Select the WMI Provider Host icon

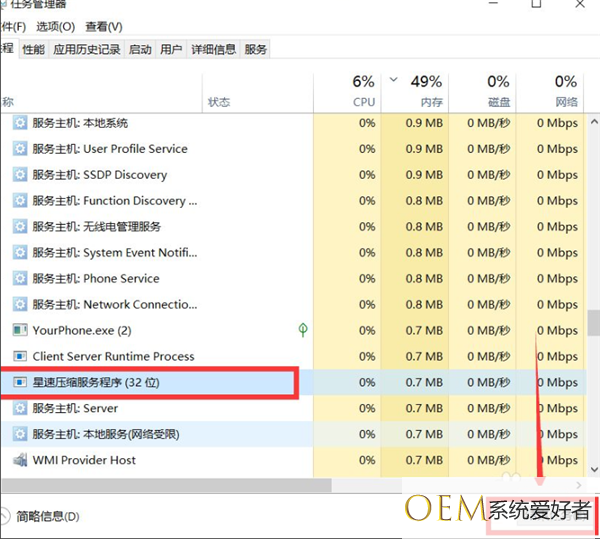(19, 460)
